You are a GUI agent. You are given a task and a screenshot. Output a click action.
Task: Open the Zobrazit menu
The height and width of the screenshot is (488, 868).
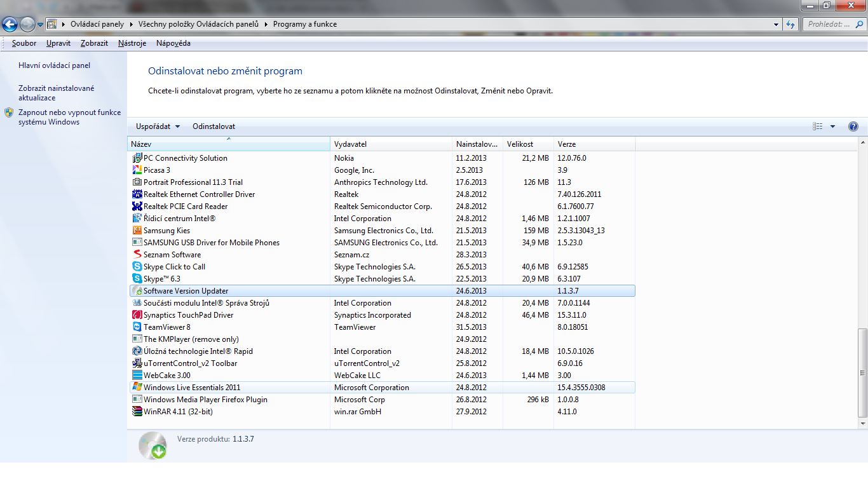pyautogui.click(x=94, y=43)
